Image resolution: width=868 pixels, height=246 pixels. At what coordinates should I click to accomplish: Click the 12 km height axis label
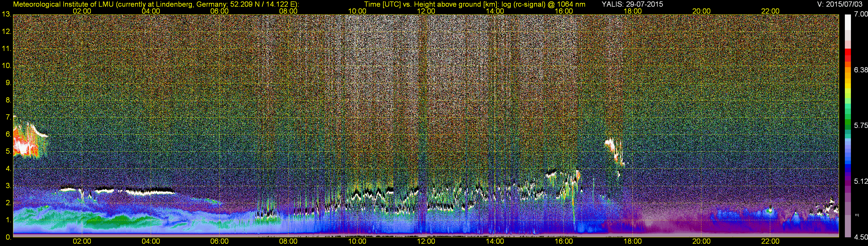(6, 32)
